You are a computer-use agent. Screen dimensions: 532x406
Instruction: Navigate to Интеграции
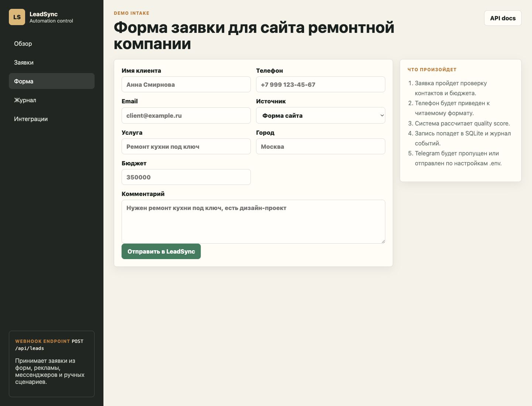pos(52,119)
